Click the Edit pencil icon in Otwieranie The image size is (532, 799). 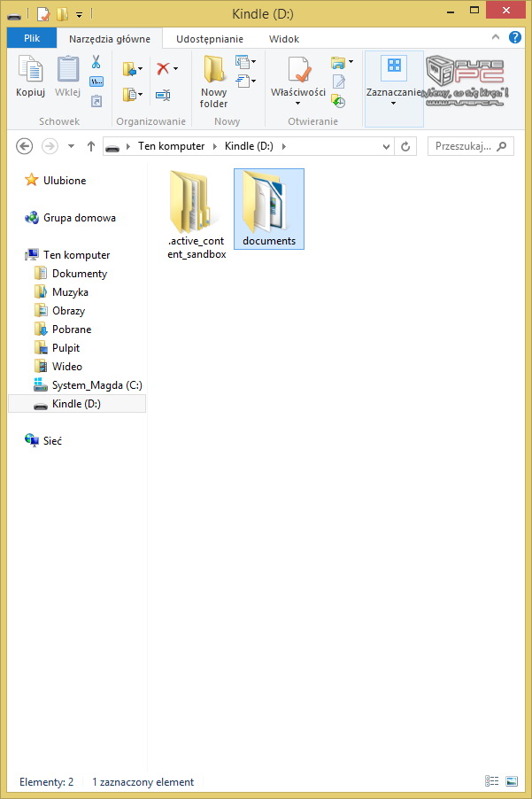pos(338,81)
